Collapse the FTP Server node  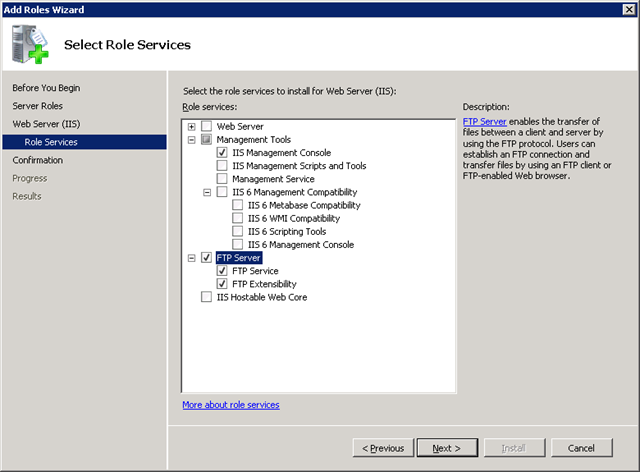point(191,258)
